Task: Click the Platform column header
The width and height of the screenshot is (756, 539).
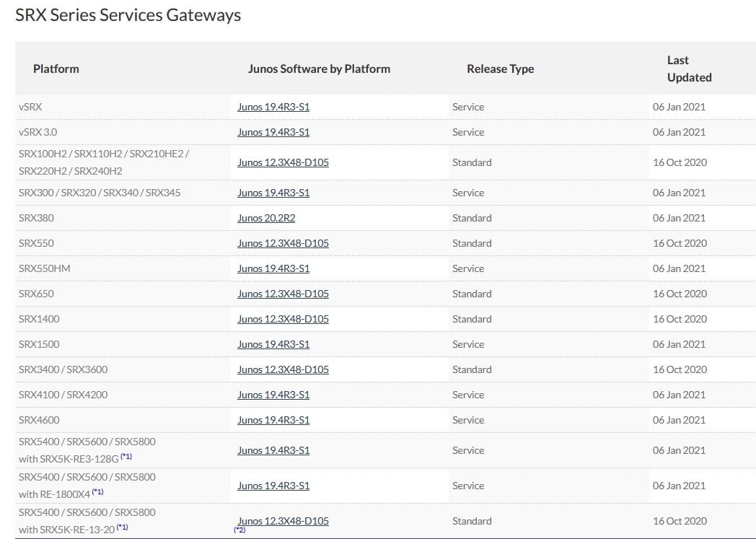Action: [56, 69]
